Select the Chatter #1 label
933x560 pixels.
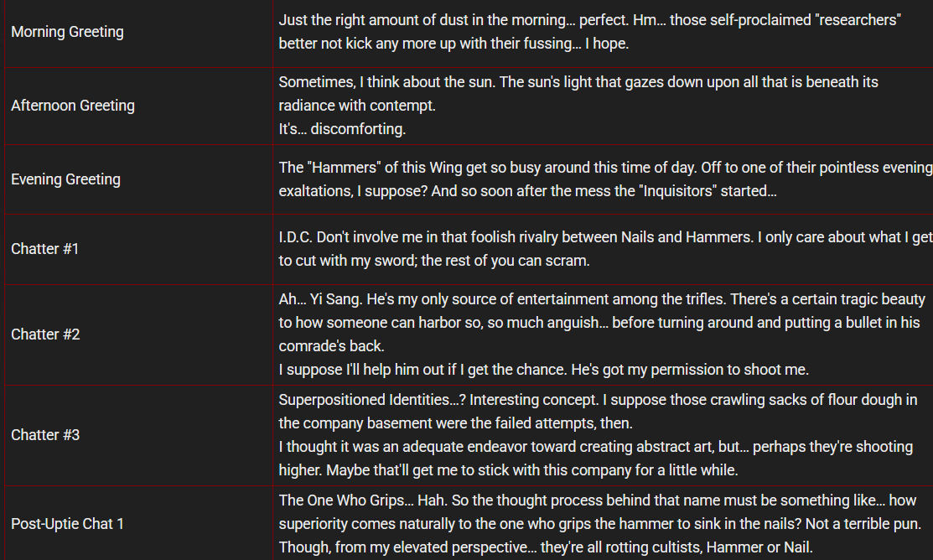click(45, 249)
